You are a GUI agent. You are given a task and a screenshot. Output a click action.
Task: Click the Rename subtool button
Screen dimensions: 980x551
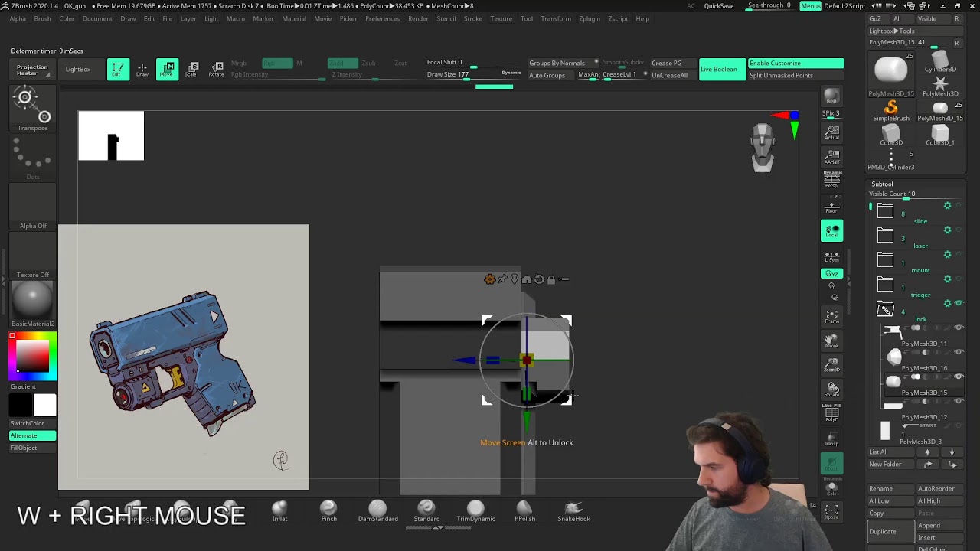tap(891, 489)
